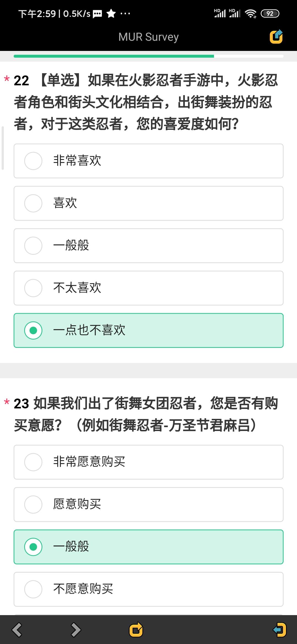The image size is (297, 644).
Task: Select 非常喜欢 for question 22
Action: pyautogui.click(x=148, y=161)
